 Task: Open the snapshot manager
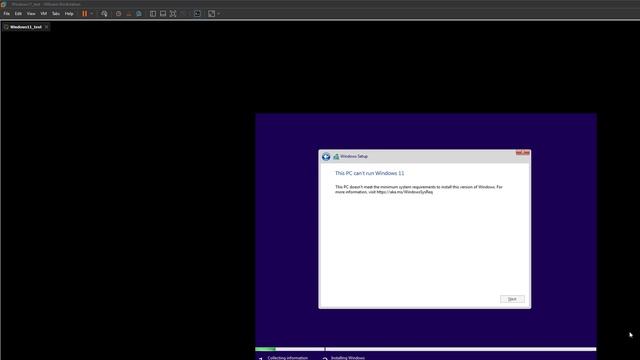click(139, 13)
